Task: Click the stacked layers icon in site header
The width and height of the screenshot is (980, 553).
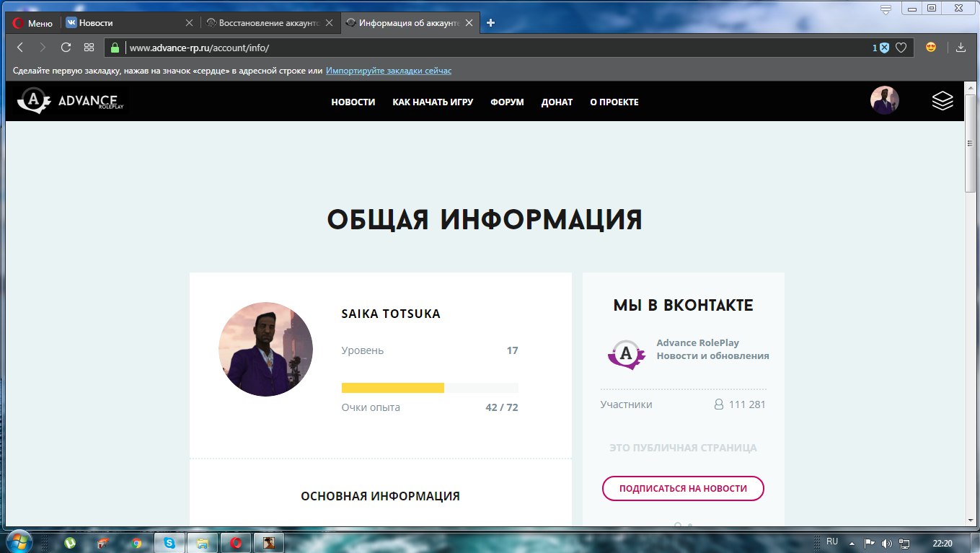Action: (943, 101)
